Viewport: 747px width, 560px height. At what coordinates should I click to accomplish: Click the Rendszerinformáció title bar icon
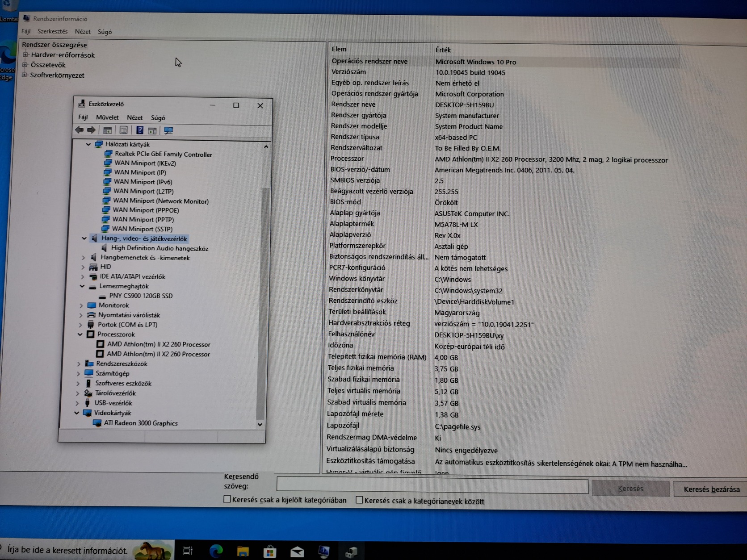coord(26,18)
